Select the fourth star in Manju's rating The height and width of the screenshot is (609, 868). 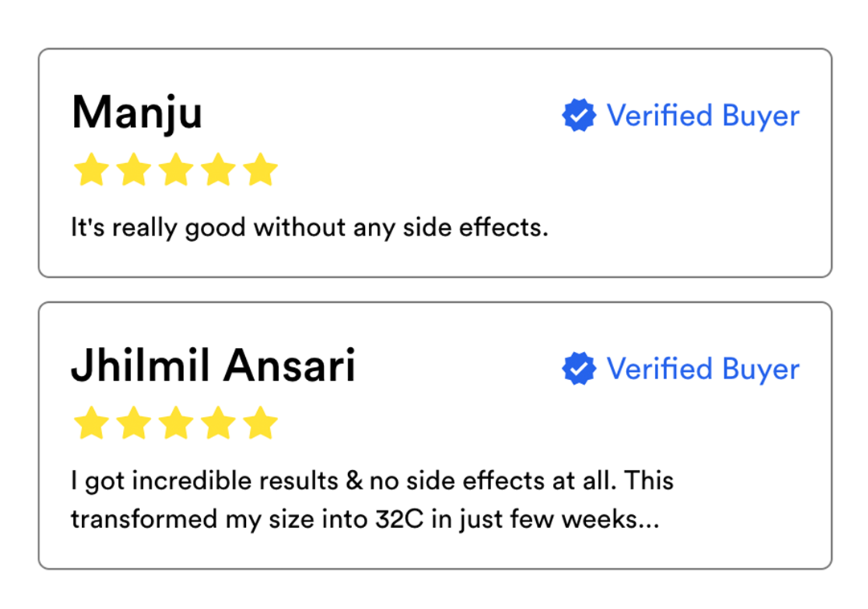[218, 170]
